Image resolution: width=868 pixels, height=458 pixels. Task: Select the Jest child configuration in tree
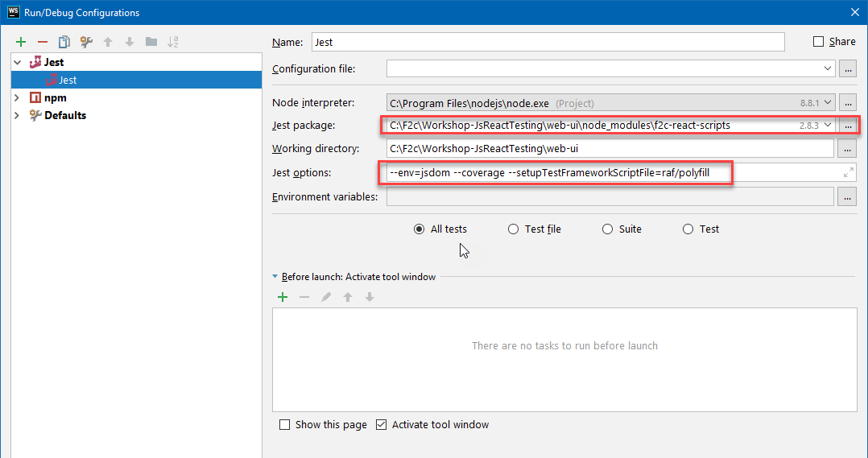pos(136,80)
